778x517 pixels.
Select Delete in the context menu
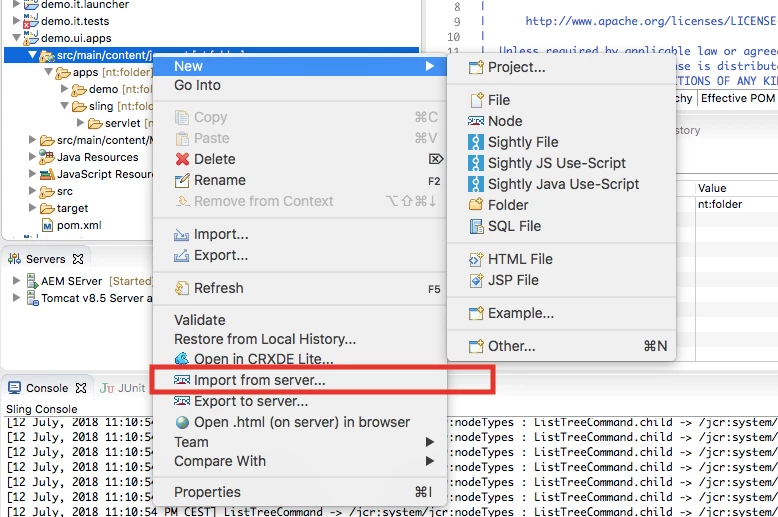click(300, 159)
